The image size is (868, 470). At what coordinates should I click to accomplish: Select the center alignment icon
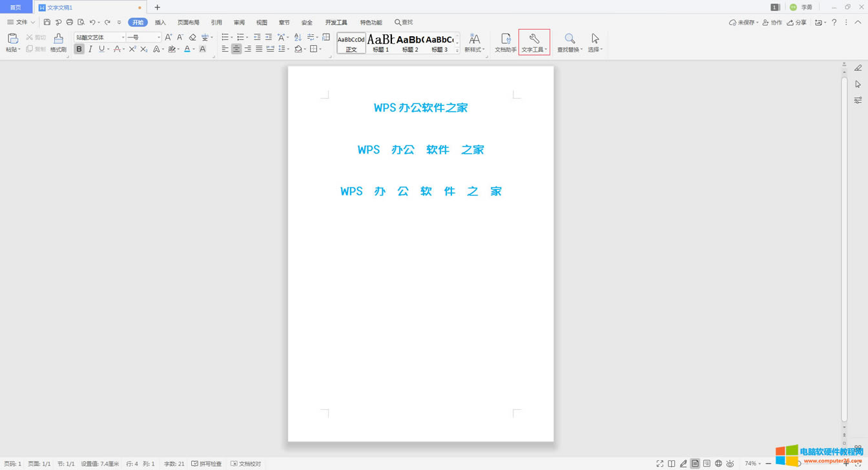pos(236,48)
